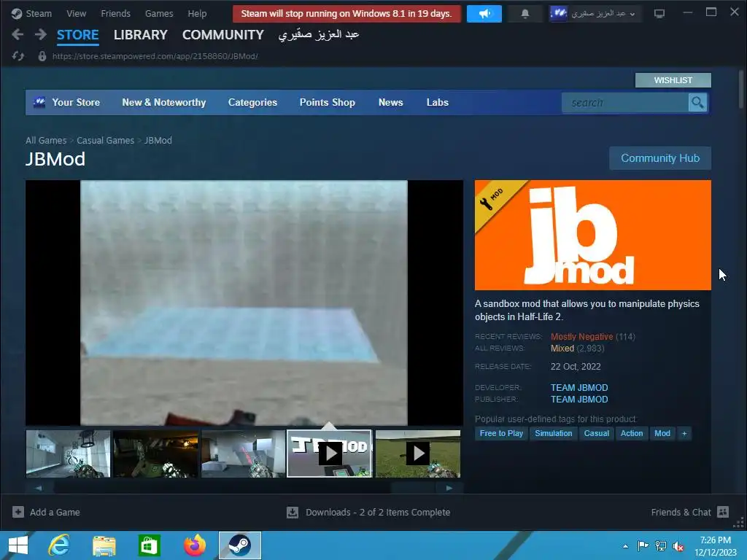Open Friends & Chat icon
Viewport: 747px width, 560px height.
tap(723, 512)
